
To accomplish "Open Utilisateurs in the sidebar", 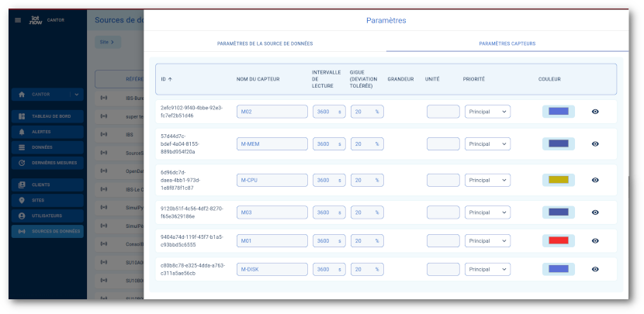I will [47, 216].
